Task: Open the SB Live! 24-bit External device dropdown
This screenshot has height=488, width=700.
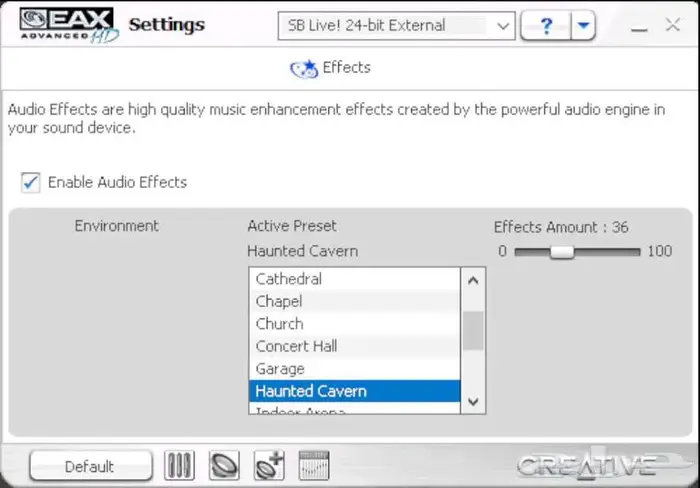Action: [503, 26]
